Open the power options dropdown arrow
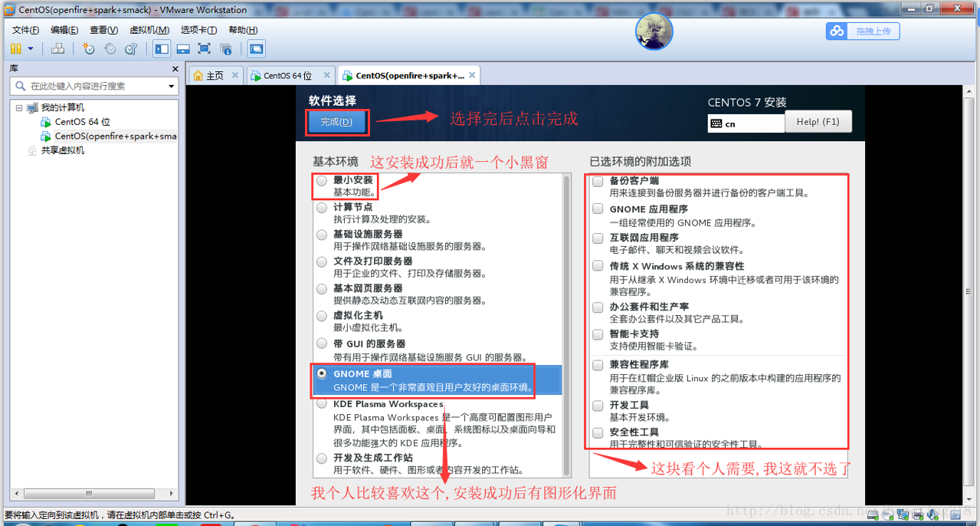Screen dimensions: 980x526 31,49
